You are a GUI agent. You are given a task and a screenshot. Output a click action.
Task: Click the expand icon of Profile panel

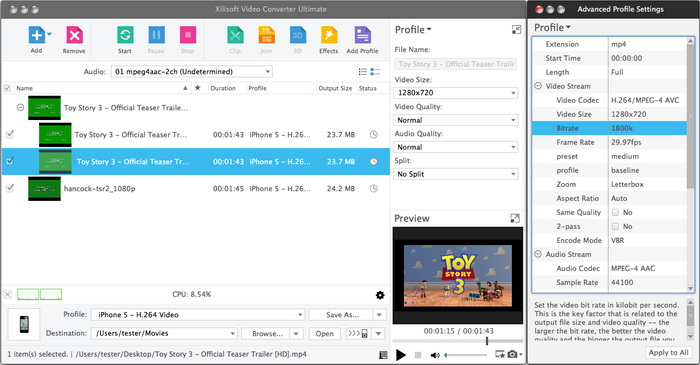(x=516, y=30)
